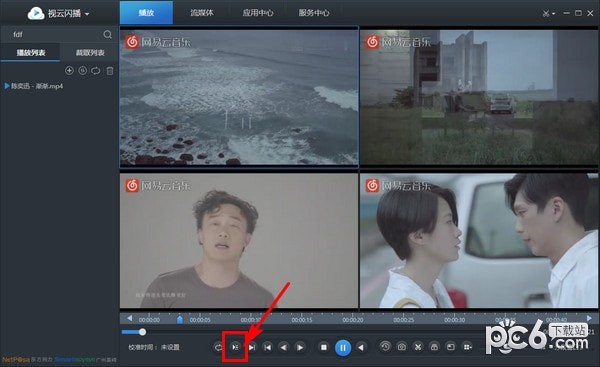
Task: Click the skip-to-previous button
Action: tap(268, 347)
